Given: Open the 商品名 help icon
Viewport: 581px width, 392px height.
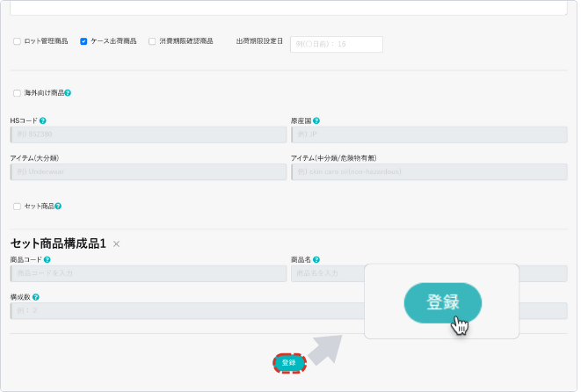Looking at the screenshot, I should [316, 260].
